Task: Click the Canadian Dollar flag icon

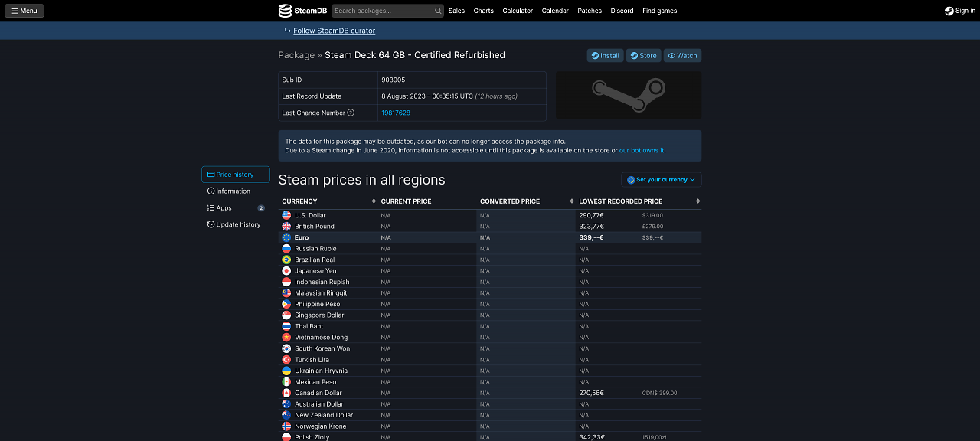Action: pos(286,393)
